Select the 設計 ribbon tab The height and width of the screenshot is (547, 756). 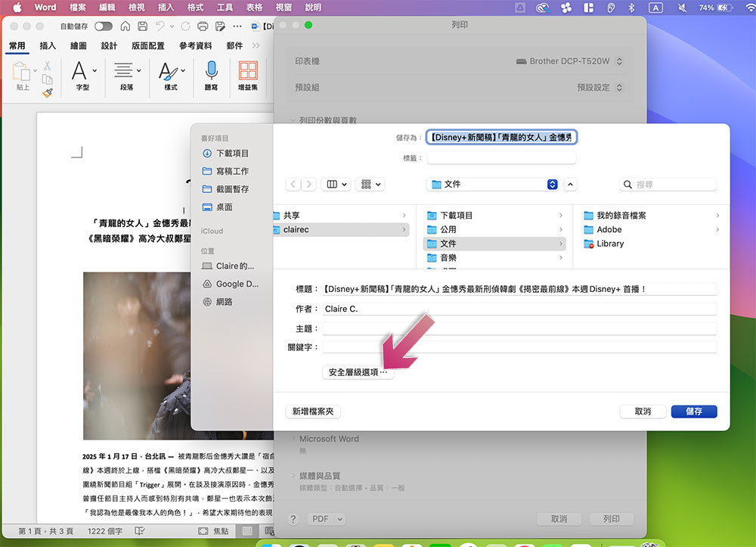(x=109, y=46)
